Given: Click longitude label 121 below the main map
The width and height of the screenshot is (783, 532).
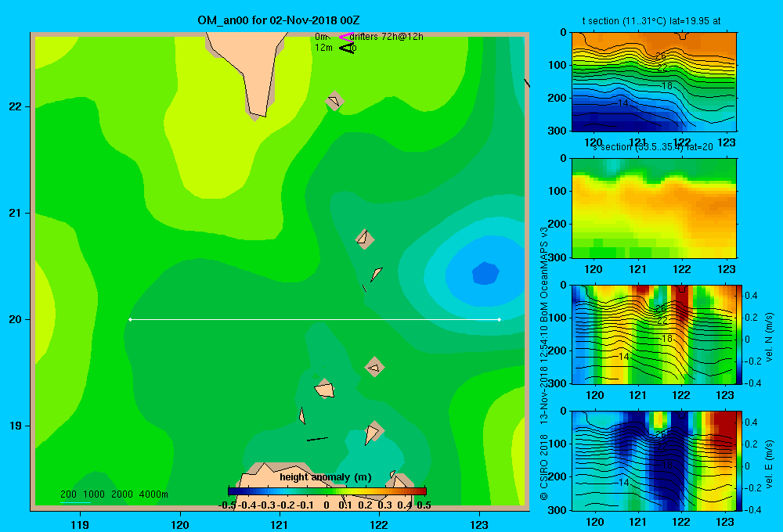Looking at the screenshot, I should pyautogui.click(x=280, y=524).
